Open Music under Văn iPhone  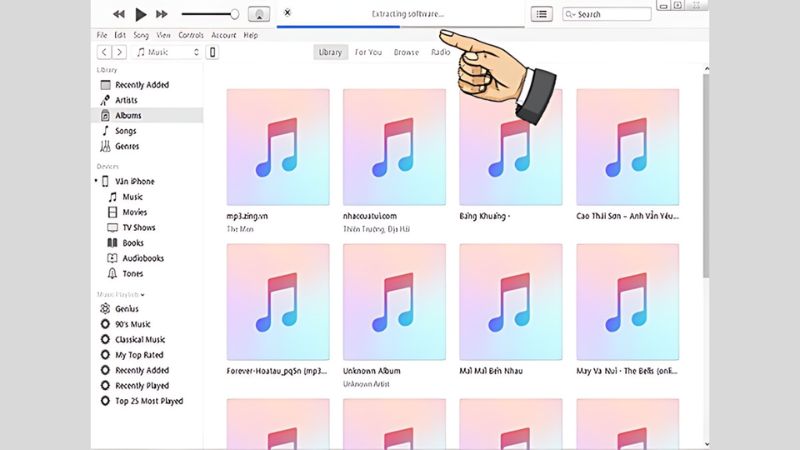tap(132, 197)
